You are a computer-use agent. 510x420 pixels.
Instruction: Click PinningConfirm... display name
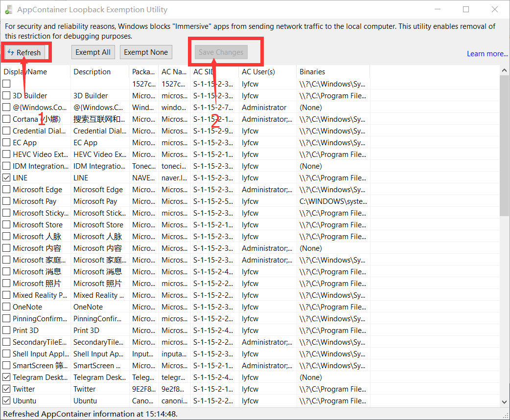40,319
